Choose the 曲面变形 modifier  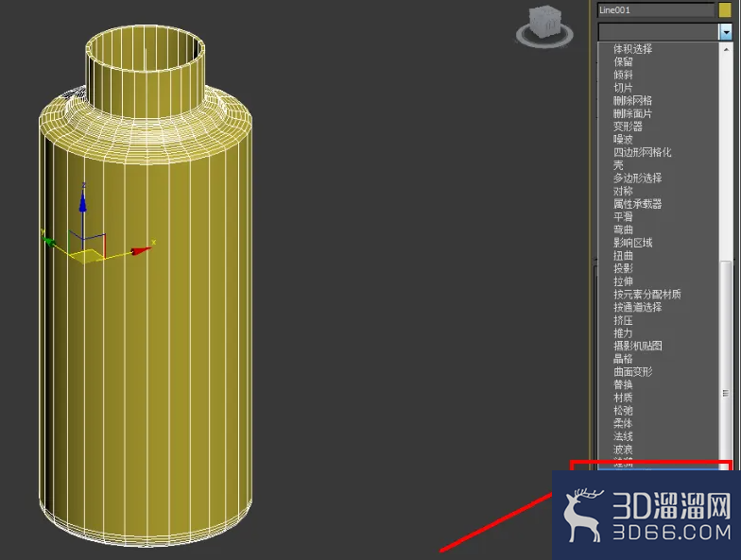point(632,372)
